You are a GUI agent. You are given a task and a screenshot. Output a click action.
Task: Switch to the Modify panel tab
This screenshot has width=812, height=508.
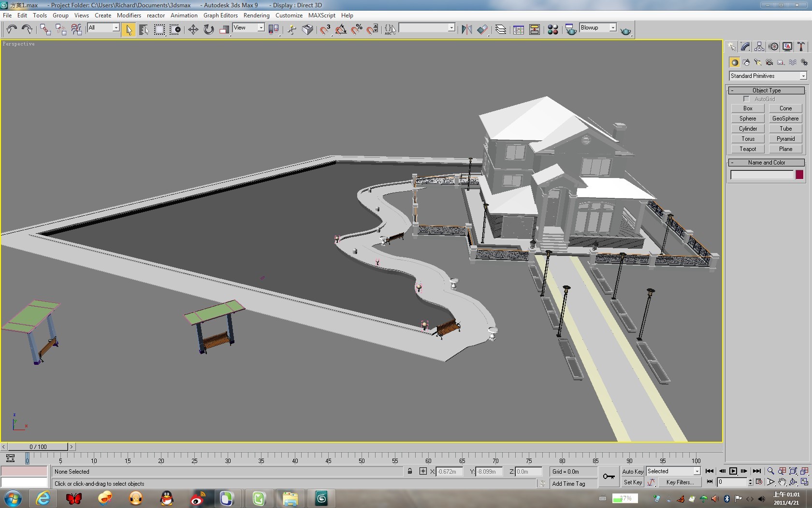point(745,46)
